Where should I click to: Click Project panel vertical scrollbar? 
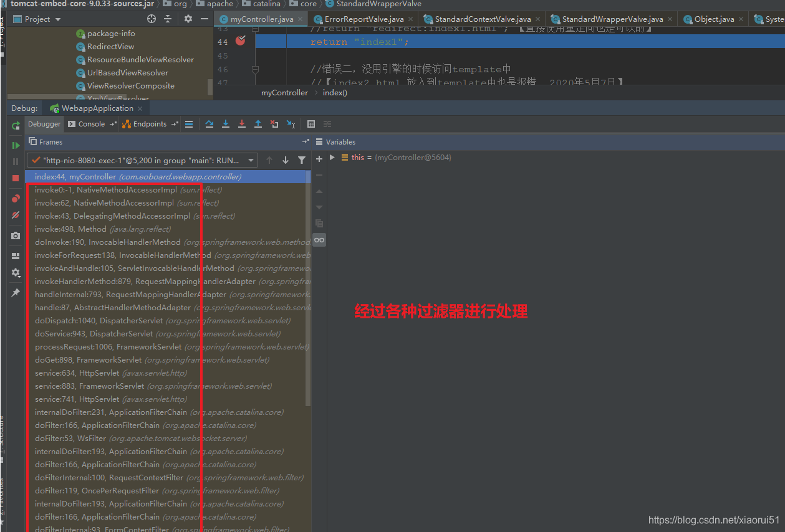click(x=210, y=86)
